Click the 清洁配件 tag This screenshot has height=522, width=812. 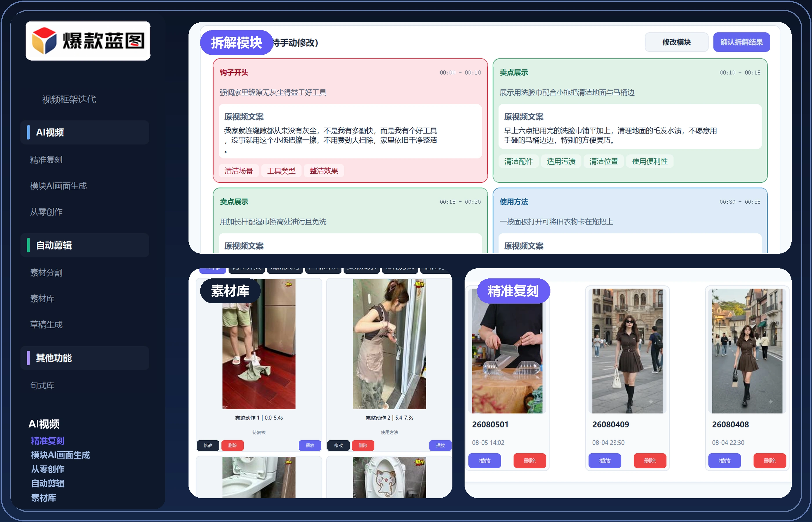519,161
